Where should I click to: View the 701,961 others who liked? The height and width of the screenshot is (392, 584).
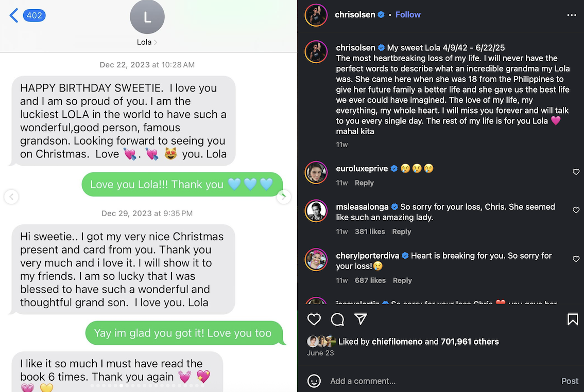(x=470, y=342)
